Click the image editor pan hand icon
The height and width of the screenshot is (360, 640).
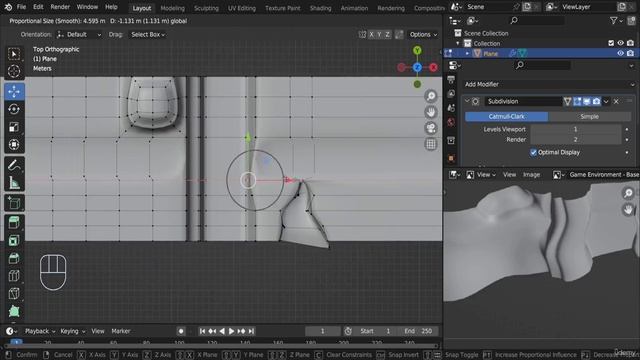(x=628, y=209)
